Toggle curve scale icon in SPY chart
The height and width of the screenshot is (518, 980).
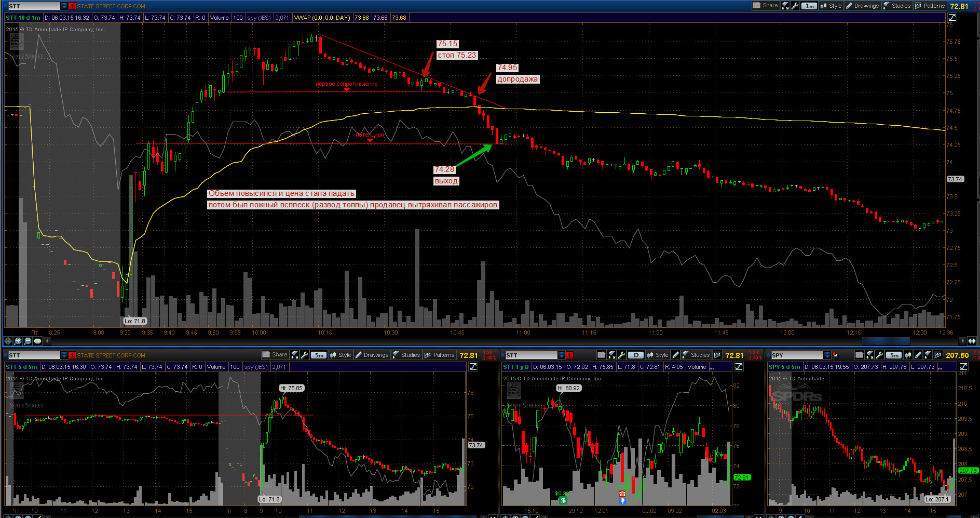pos(963,367)
